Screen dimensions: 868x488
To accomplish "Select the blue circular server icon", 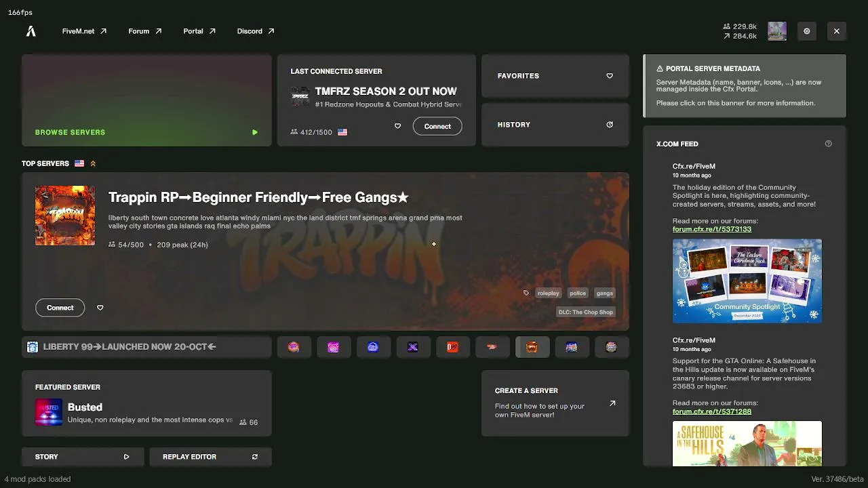I will click(x=373, y=347).
